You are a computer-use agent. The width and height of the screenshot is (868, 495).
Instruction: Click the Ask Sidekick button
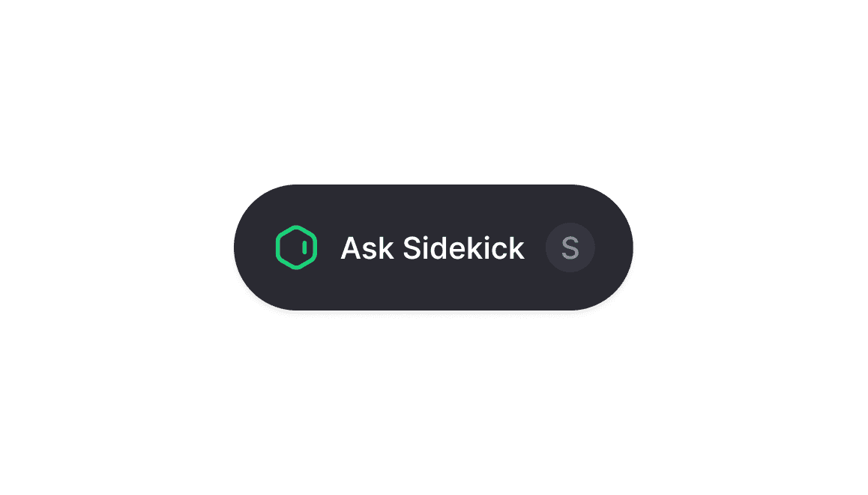tap(433, 247)
